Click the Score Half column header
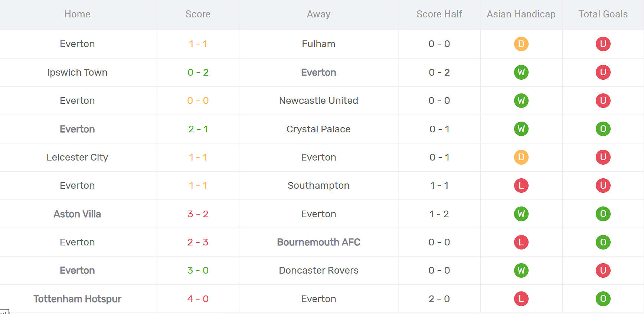Image resolution: width=644 pixels, height=314 pixels. (x=439, y=14)
